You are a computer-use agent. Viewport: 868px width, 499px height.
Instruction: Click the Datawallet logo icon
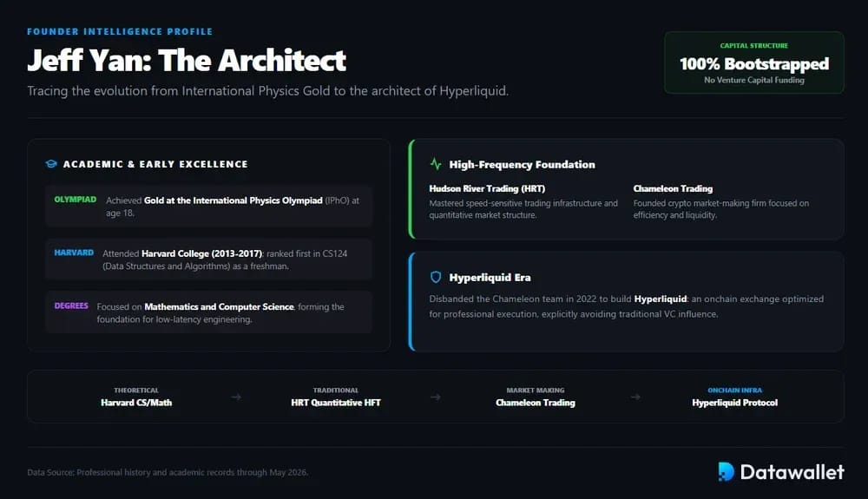(726, 472)
